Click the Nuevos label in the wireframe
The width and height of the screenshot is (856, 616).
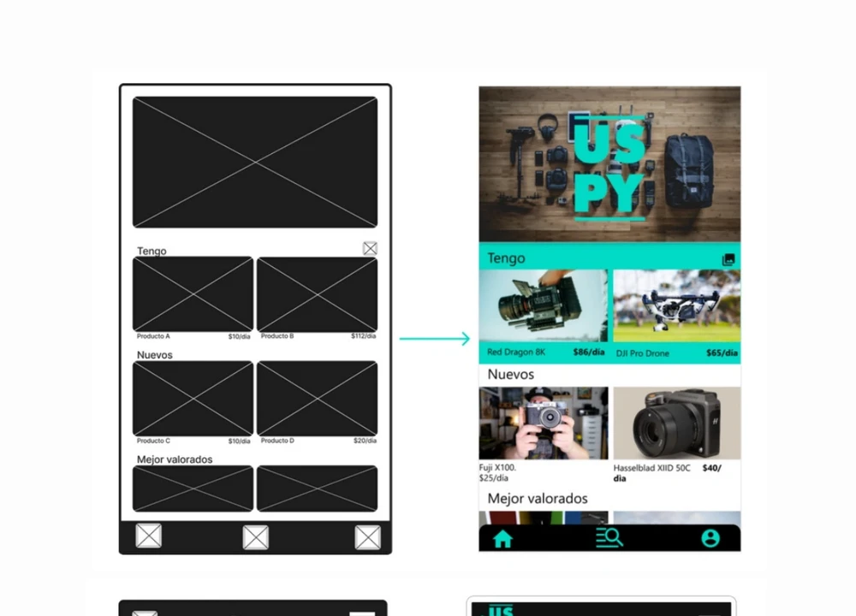[x=154, y=355]
